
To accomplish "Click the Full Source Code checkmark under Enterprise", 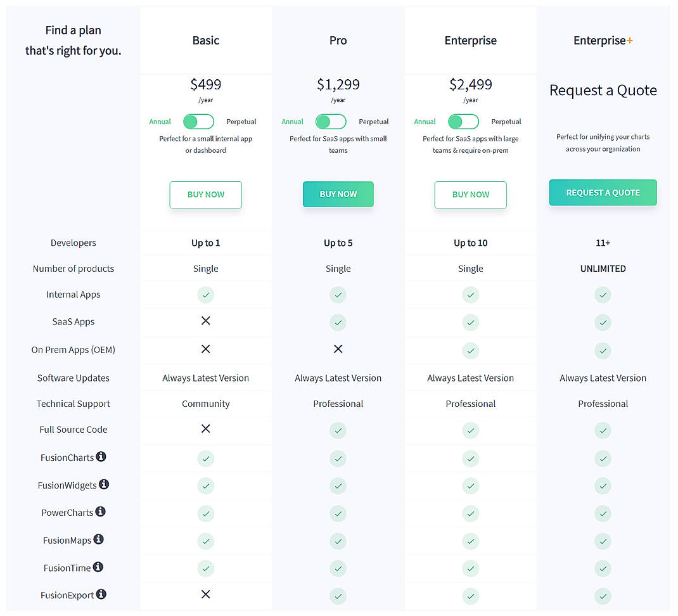I will (x=470, y=430).
